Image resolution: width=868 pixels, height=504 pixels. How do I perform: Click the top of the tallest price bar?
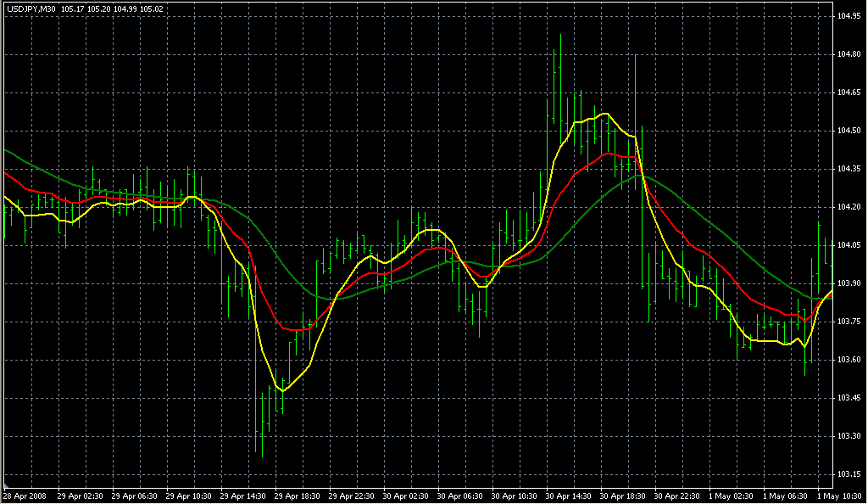560,35
